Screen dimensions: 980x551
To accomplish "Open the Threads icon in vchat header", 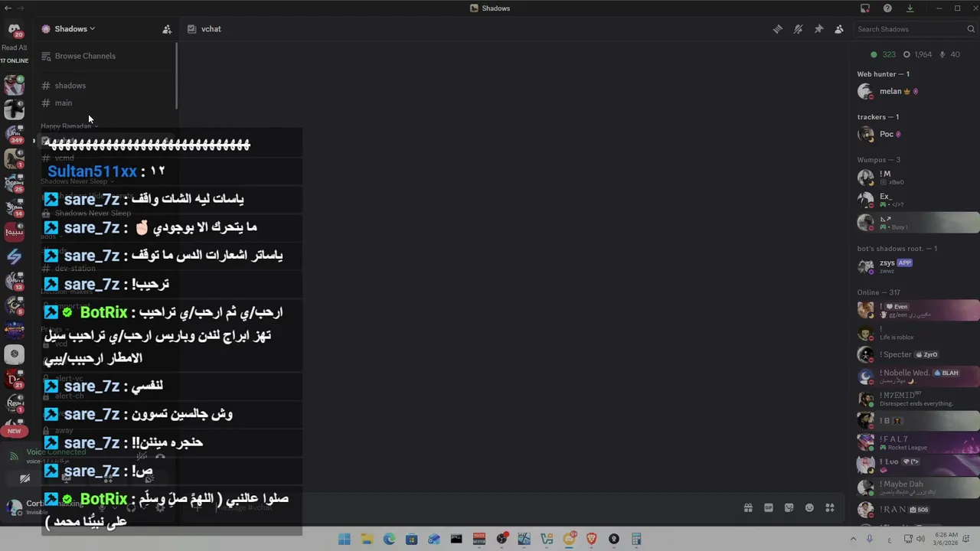I will click(x=777, y=29).
